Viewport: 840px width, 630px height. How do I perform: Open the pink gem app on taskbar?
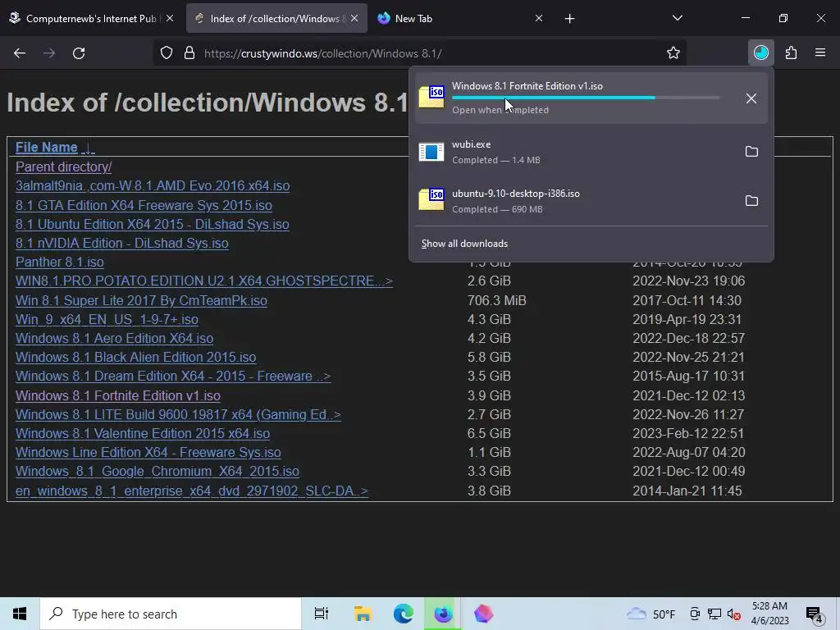coord(483,614)
